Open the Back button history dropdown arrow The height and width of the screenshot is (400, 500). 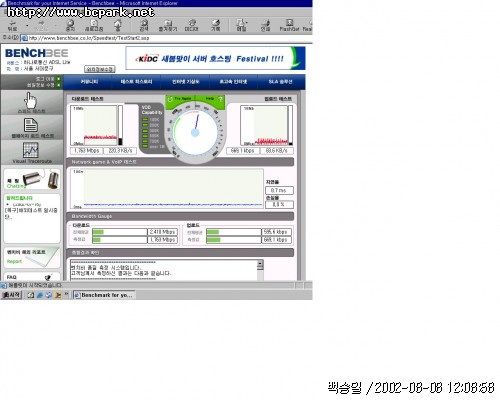(x=27, y=25)
